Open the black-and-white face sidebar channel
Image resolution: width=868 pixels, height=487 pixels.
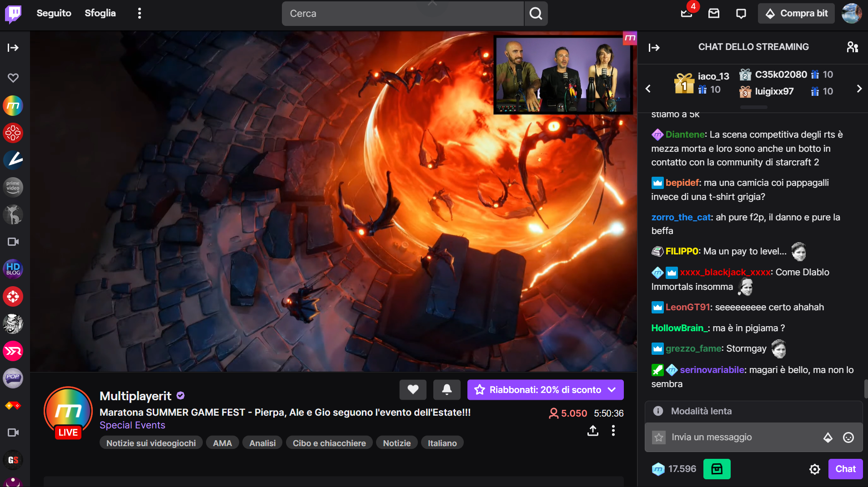[x=13, y=323]
